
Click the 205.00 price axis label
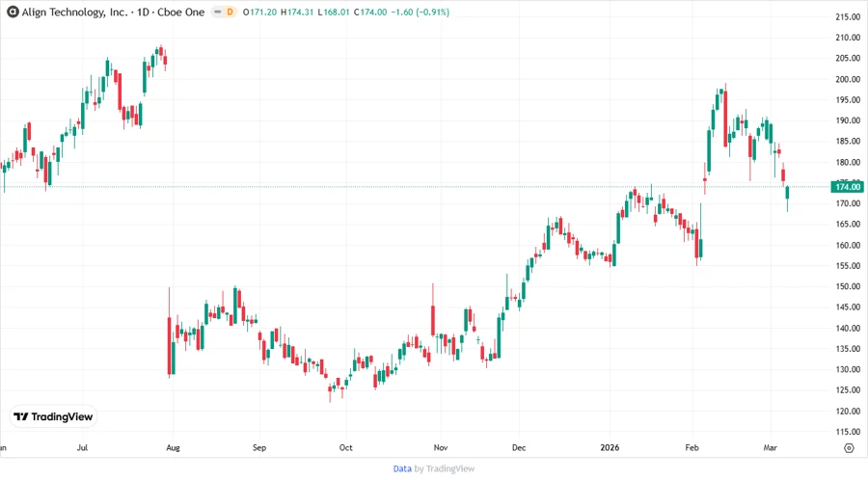click(x=848, y=58)
